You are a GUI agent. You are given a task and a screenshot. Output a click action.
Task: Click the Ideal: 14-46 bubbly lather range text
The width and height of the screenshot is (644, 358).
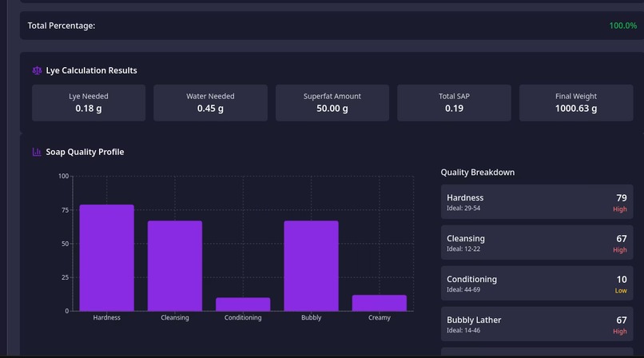(463, 330)
